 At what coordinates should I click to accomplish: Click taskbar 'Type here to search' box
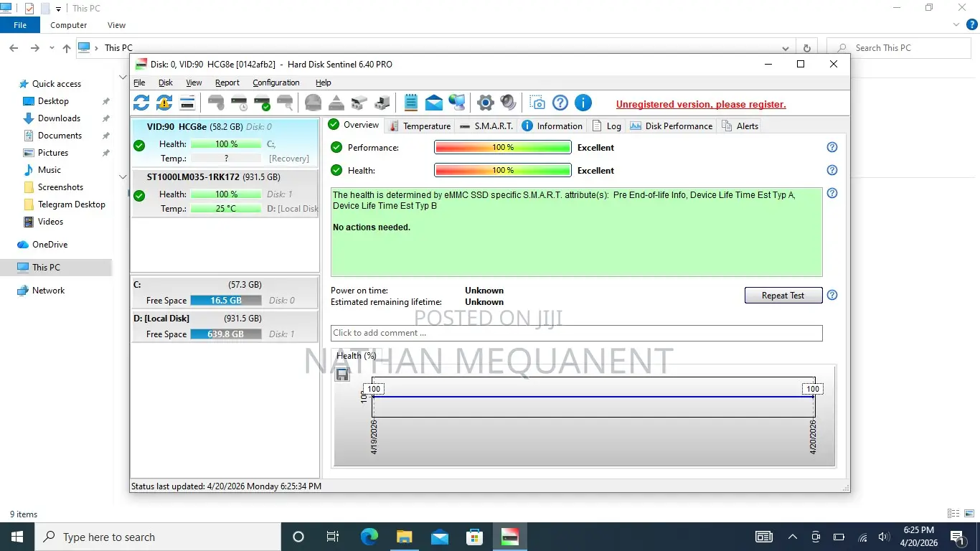click(x=158, y=537)
